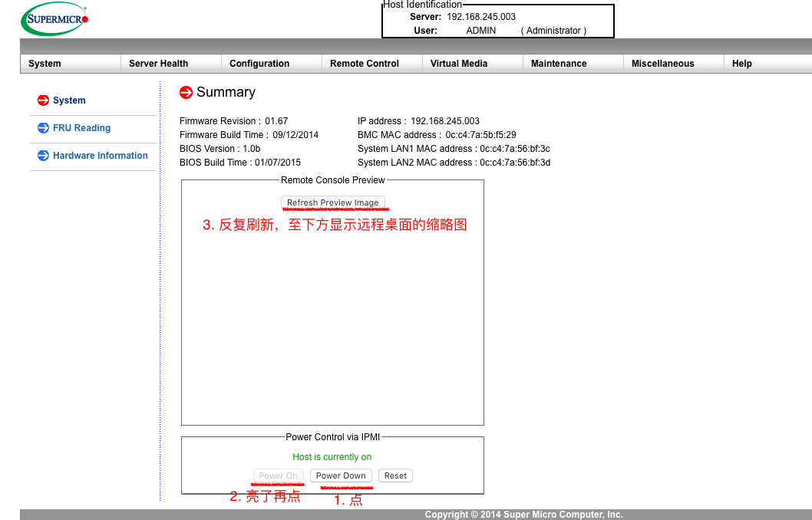Click the Remote Console Preview area
Image resolution: width=812 pixels, height=520 pixels.
coord(332,322)
